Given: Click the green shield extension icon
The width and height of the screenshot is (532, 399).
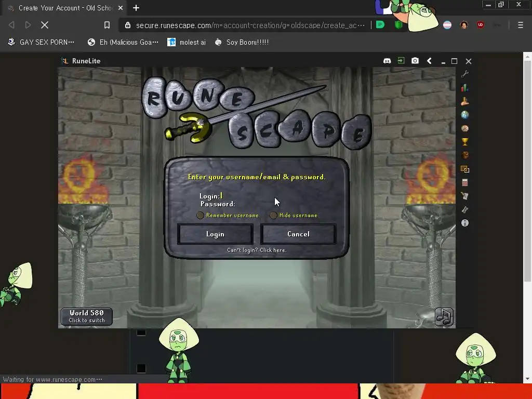Looking at the screenshot, I should (x=398, y=25).
